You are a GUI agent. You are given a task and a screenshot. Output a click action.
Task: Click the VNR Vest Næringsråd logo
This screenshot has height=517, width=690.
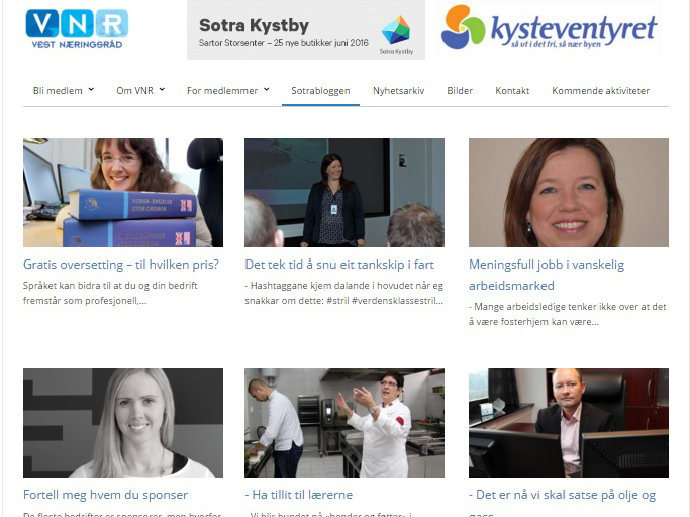pyautogui.click(x=77, y=29)
